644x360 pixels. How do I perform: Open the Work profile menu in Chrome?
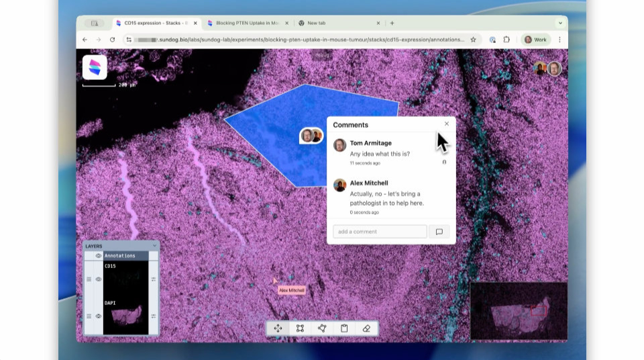(535, 40)
